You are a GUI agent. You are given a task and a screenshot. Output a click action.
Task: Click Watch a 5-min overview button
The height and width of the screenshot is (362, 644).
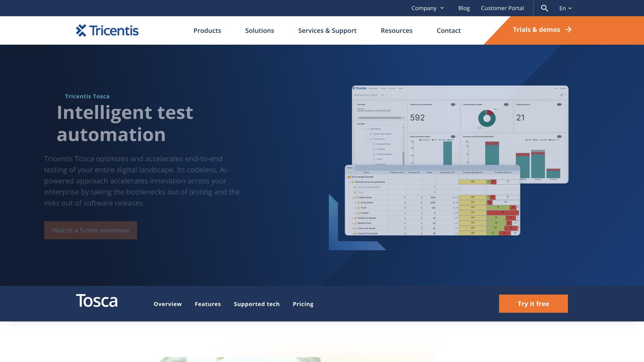91,230
